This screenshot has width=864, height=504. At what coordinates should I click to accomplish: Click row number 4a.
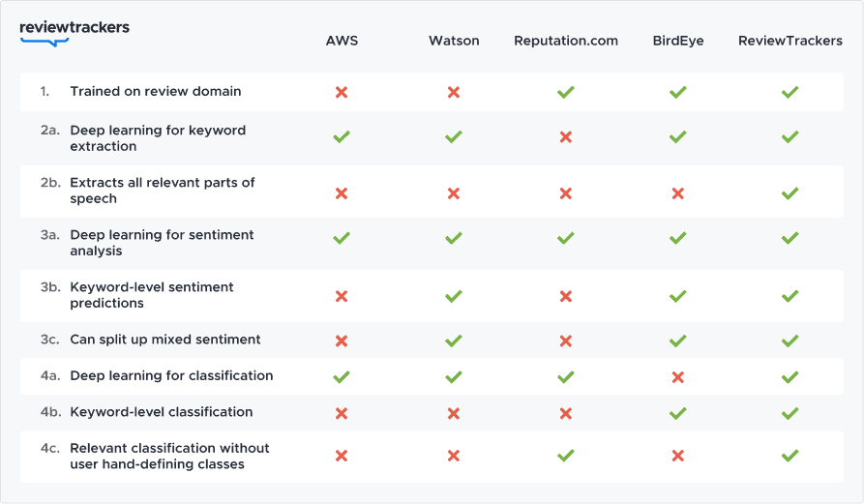(x=50, y=376)
